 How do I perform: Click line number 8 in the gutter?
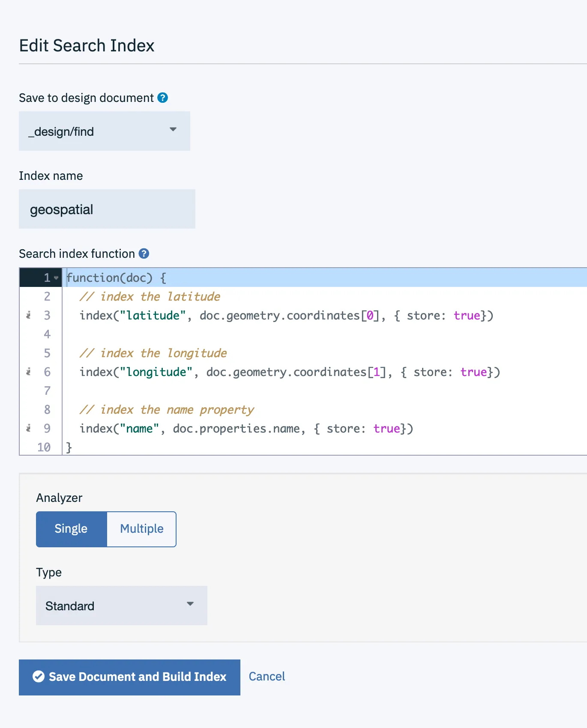(x=47, y=410)
